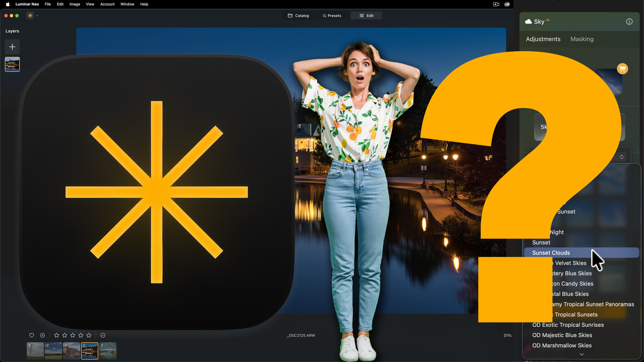Expand dropdown beside Luminar logo

click(37, 16)
